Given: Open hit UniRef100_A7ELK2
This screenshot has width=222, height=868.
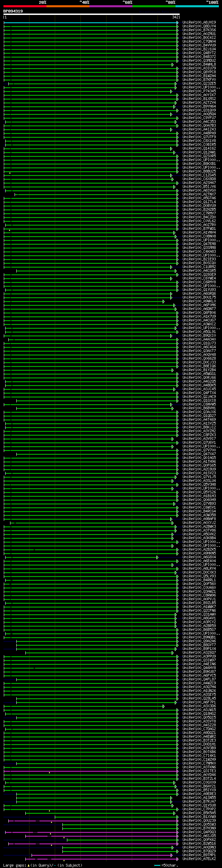Looking at the screenshot, I should point(199,859).
